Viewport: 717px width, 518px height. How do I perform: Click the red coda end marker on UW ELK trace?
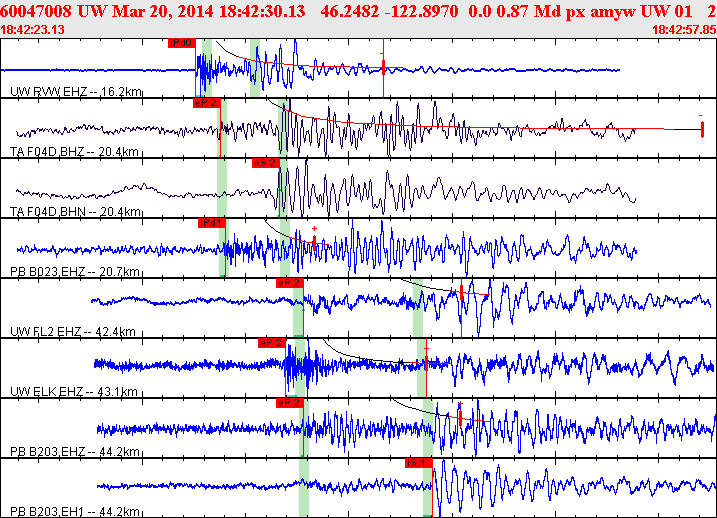point(426,362)
